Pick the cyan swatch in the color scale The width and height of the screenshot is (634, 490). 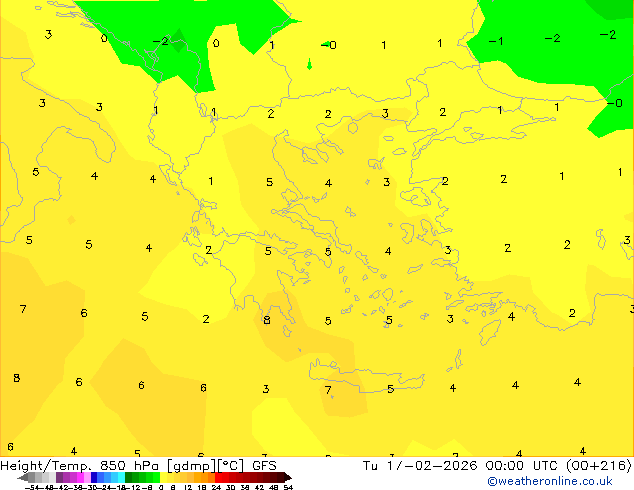pyautogui.click(x=121, y=478)
